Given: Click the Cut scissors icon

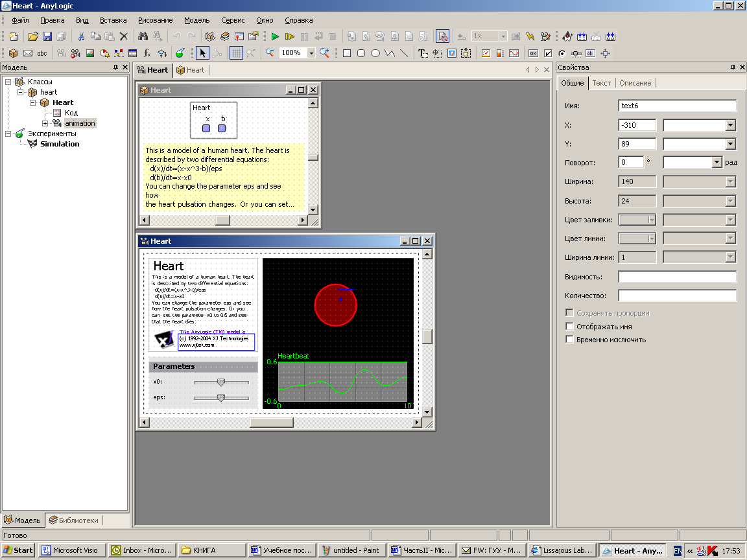Looking at the screenshot, I should tap(81, 36).
